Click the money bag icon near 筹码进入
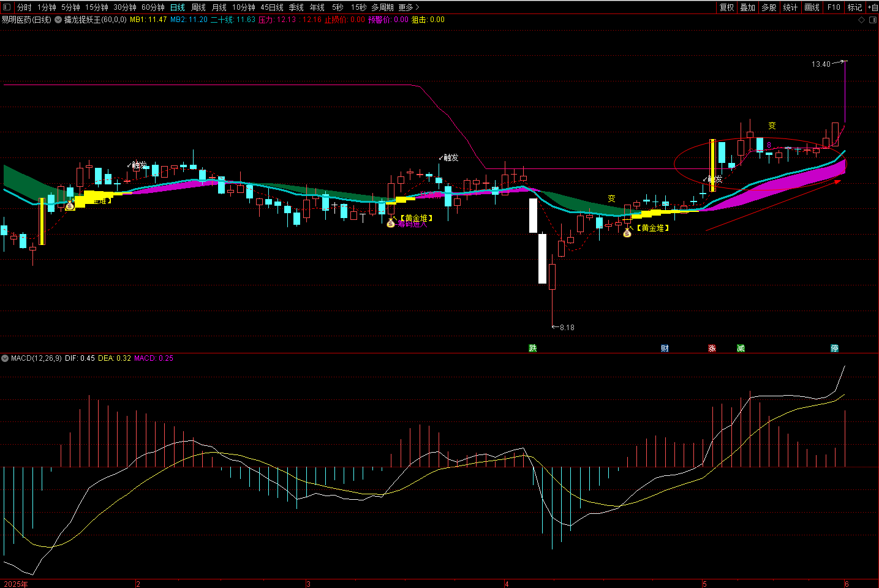879x588 pixels. (391, 222)
